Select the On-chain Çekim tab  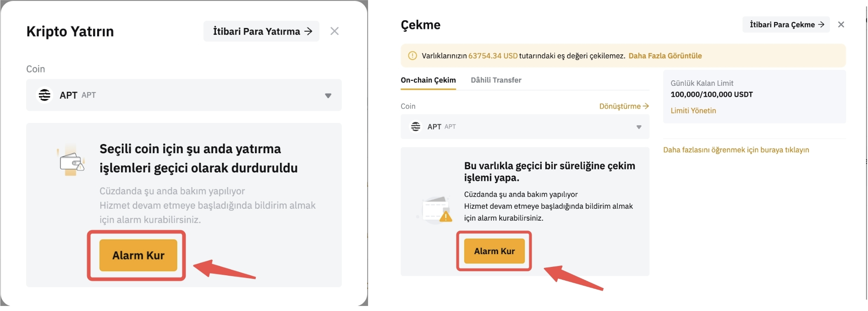click(428, 80)
